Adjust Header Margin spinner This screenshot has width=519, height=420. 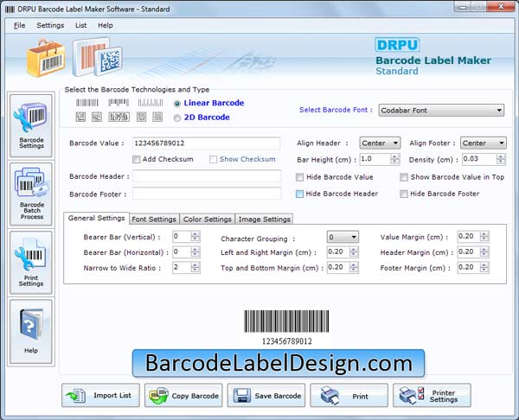click(484, 252)
